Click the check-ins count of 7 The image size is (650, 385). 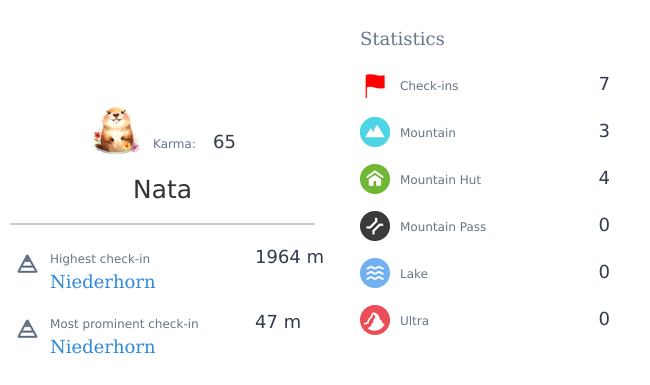point(604,84)
